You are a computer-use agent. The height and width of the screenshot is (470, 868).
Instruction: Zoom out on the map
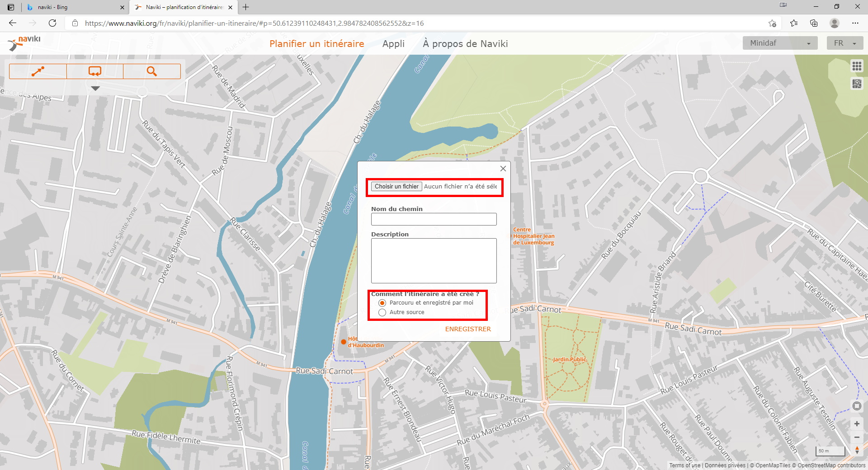click(x=857, y=437)
